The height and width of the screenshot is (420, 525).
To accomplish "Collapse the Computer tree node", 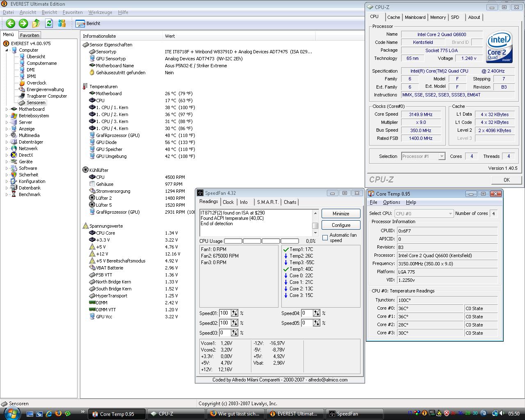I will click(7, 50).
